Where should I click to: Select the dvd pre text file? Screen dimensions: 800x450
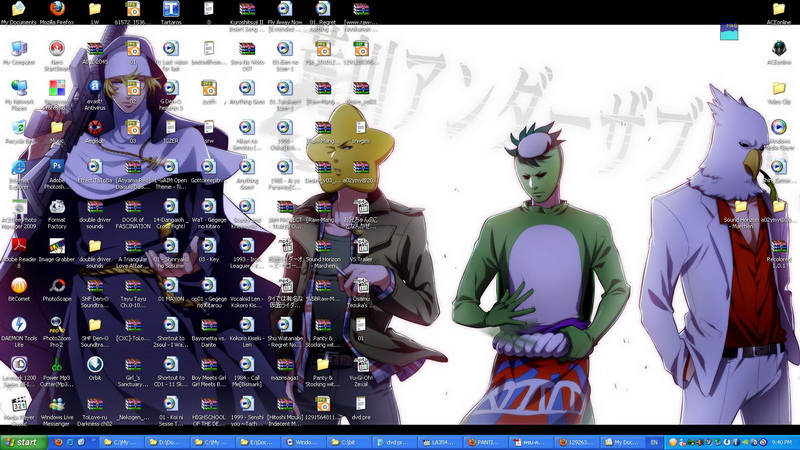tap(361, 408)
